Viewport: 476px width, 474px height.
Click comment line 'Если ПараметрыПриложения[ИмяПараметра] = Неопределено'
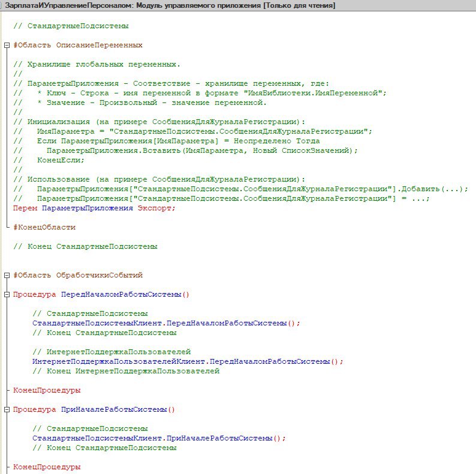[166, 141]
